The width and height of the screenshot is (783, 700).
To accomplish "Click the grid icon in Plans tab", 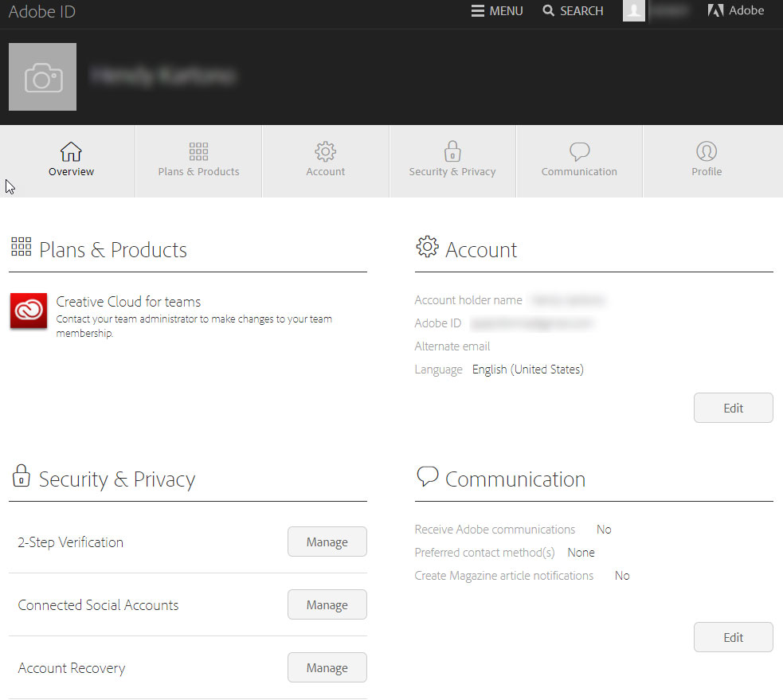I will [199, 151].
